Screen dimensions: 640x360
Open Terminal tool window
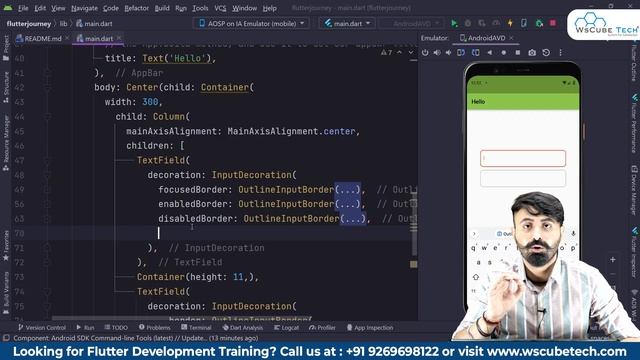[196, 328]
